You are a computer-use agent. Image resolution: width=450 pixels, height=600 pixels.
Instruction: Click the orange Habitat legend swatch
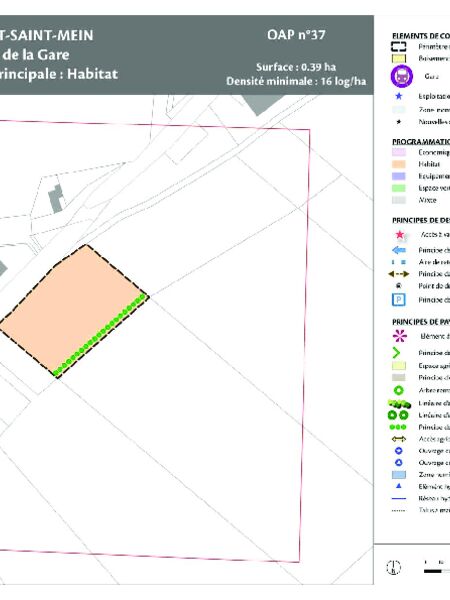point(399,164)
